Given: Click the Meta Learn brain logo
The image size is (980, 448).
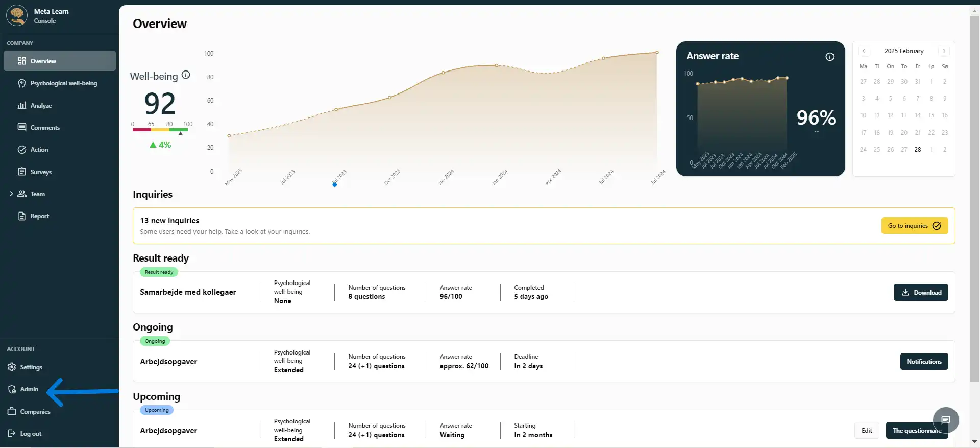Looking at the screenshot, I should coord(17,16).
